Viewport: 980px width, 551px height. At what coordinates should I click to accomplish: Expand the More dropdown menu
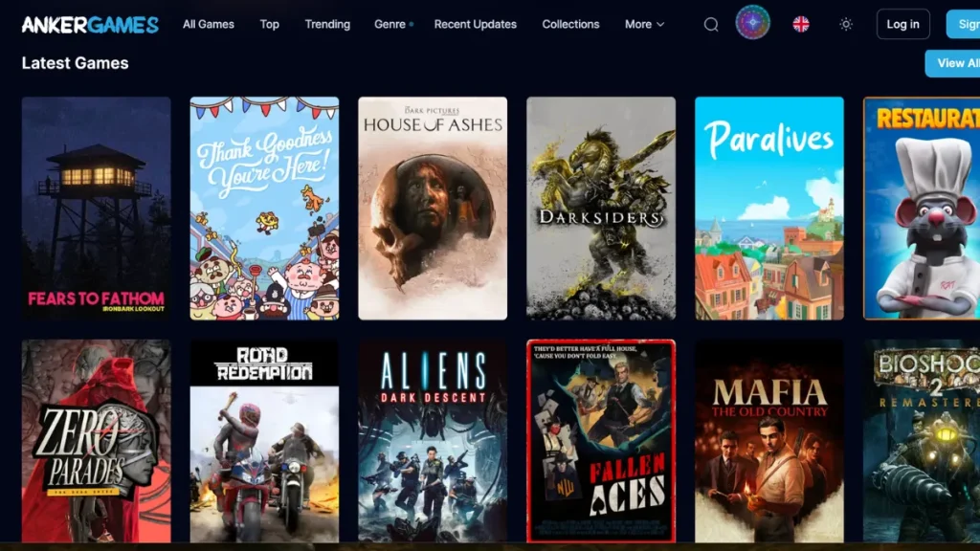coord(644,24)
